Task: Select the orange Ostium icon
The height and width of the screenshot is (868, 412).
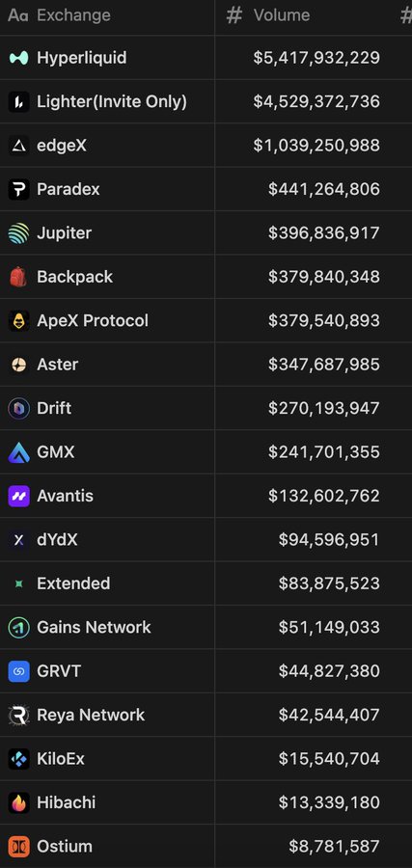Action: pyautogui.click(x=19, y=847)
